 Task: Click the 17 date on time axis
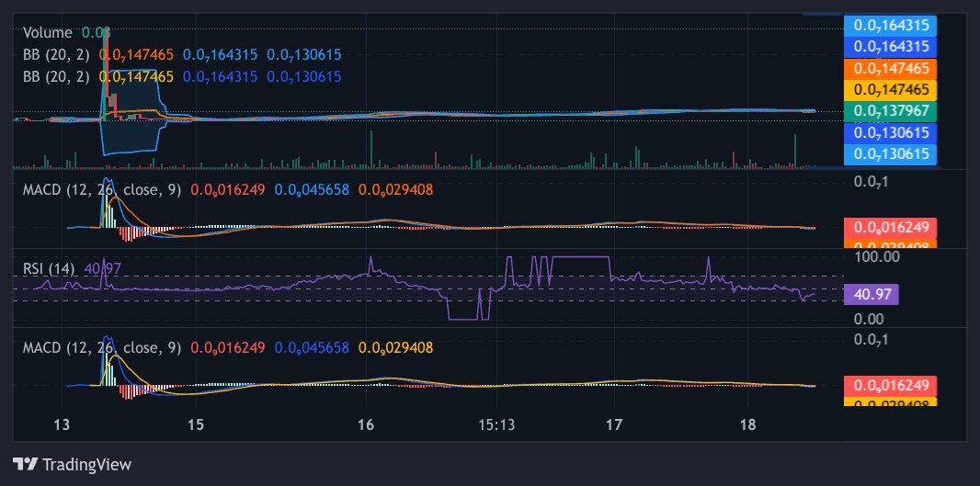[x=614, y=424]
